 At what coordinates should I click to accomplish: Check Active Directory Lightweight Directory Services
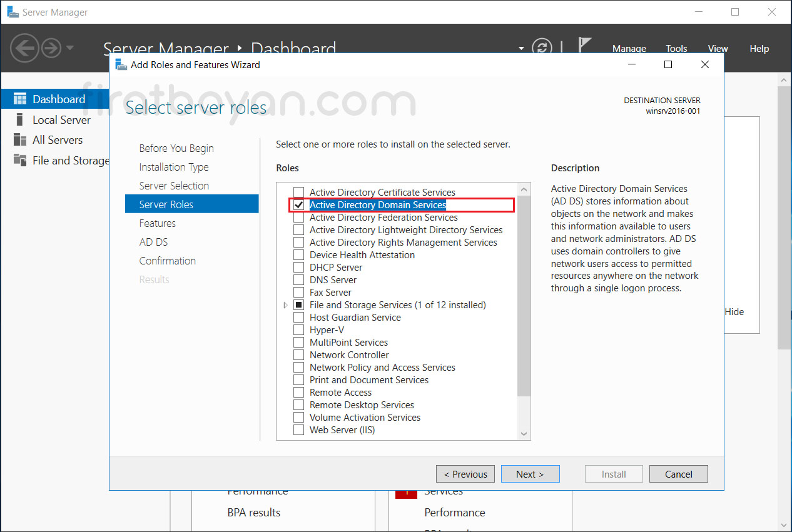coord(299,230)
